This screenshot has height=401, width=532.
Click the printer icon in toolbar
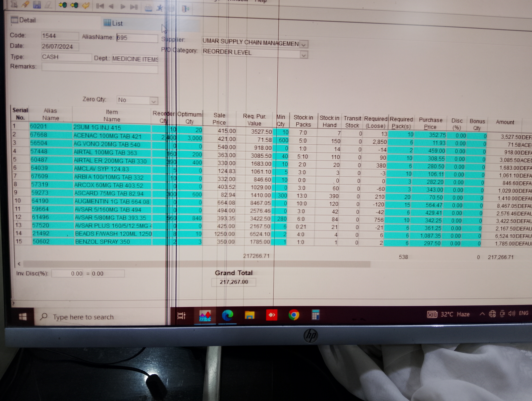pyautogui.click(x=148, y=8)
